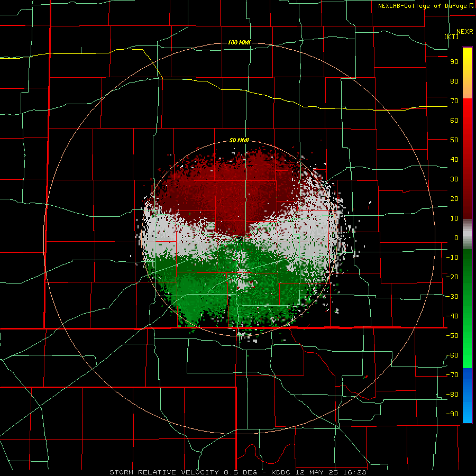Click the 60 value on the velocity scale

pyautogui.click(x=454, y=121)
